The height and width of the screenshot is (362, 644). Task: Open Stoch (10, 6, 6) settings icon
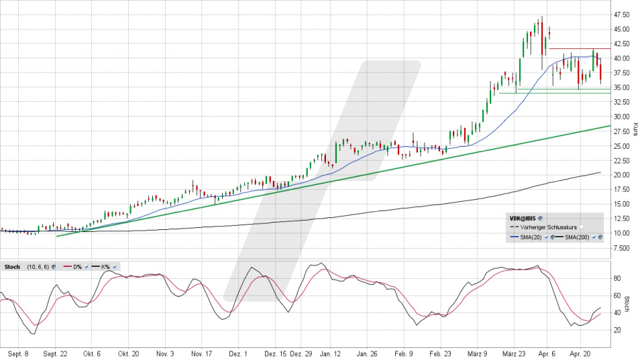[54, 267]
